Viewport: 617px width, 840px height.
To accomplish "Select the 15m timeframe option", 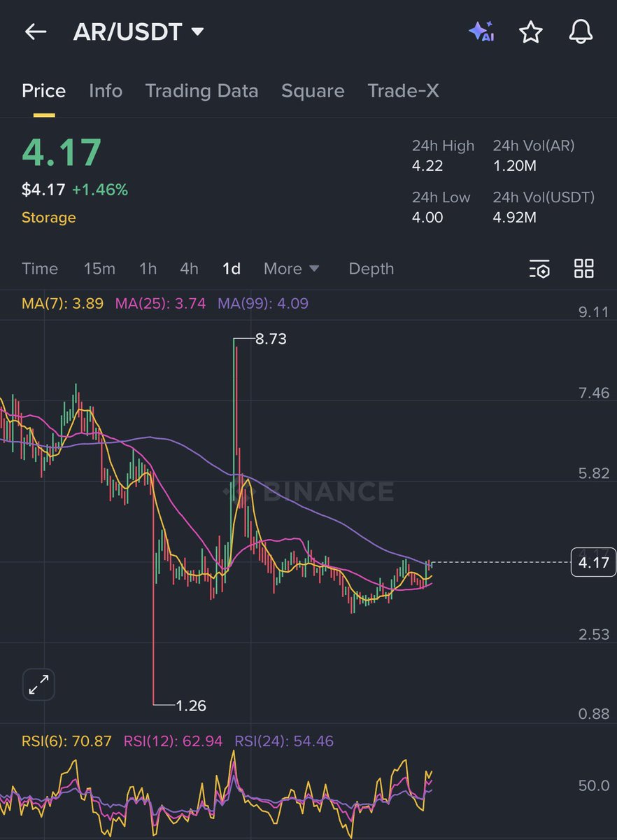I will 99,269.
